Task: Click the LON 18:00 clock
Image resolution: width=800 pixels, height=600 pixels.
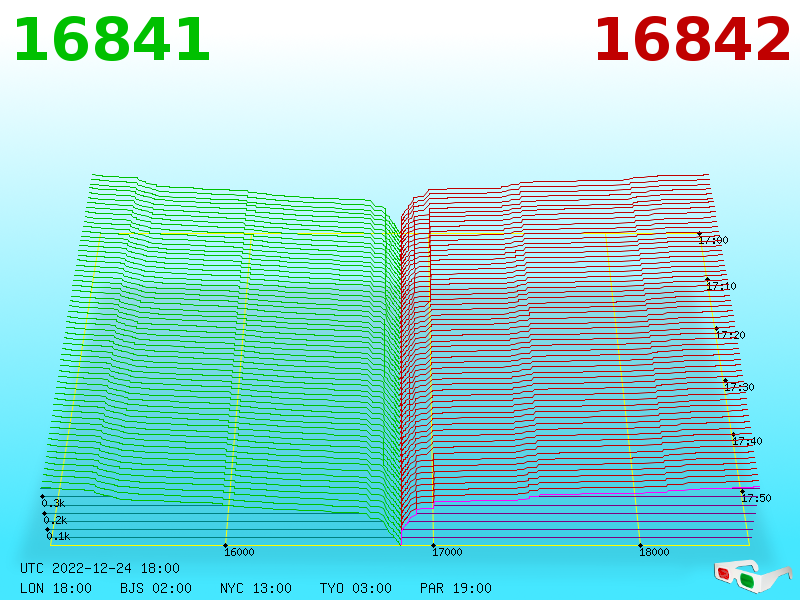Action: point(56,588)
